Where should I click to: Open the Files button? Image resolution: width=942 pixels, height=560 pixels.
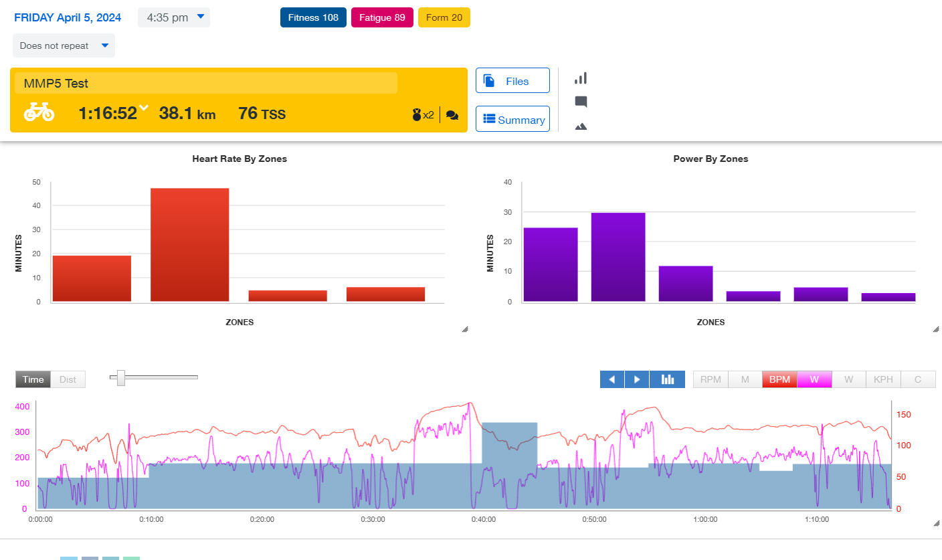[x=512, y=80]
